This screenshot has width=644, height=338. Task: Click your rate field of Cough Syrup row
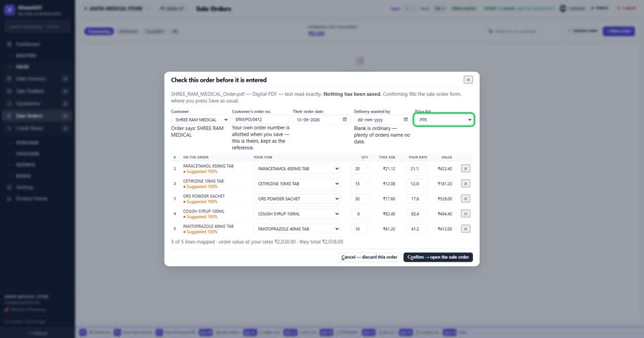(417, 214)
